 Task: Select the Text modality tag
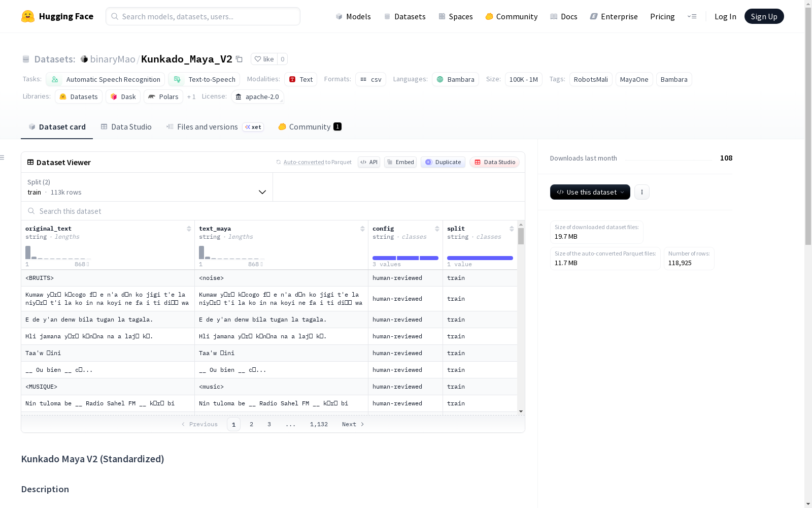[301, 79]
